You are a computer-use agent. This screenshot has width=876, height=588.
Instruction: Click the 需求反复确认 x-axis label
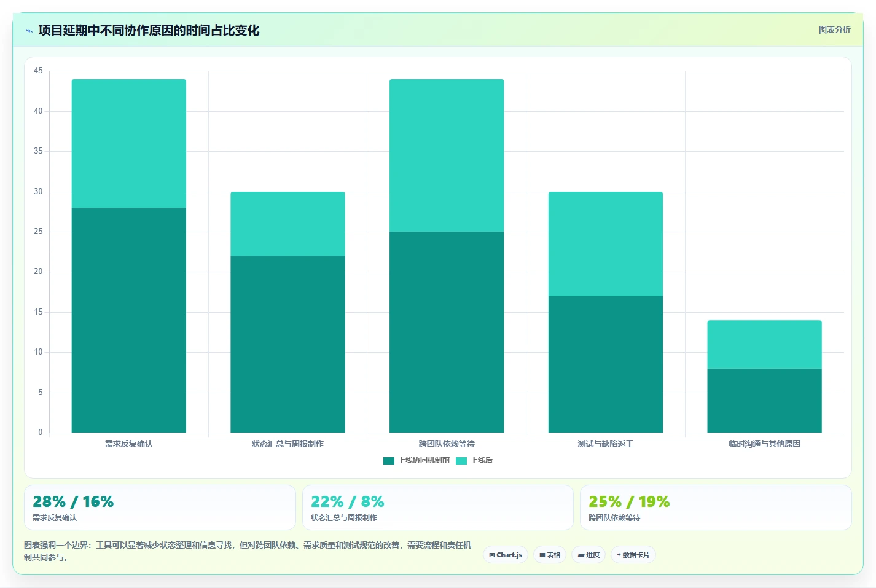[x=129, y=444]
